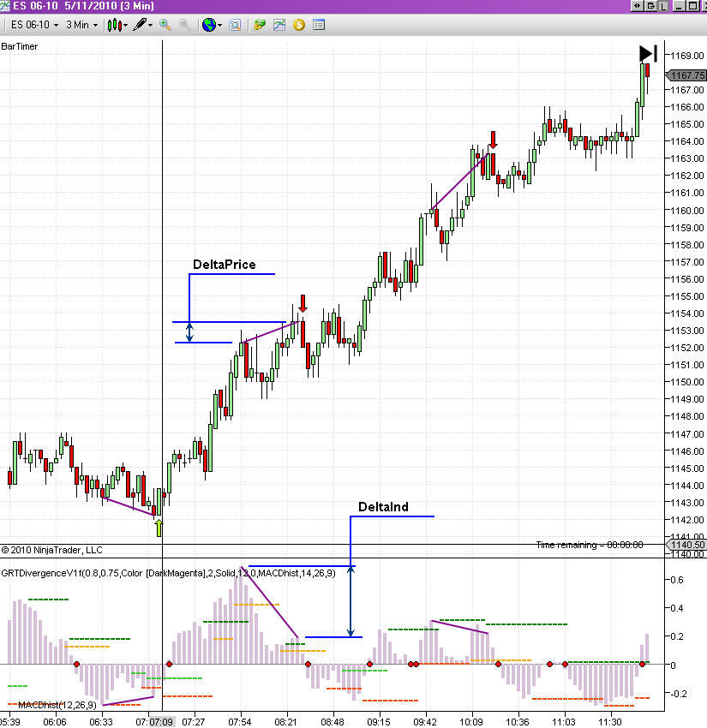
Task: Click the 10:09 time axis label
Action: pyautogui.click(x=471, y=722)
